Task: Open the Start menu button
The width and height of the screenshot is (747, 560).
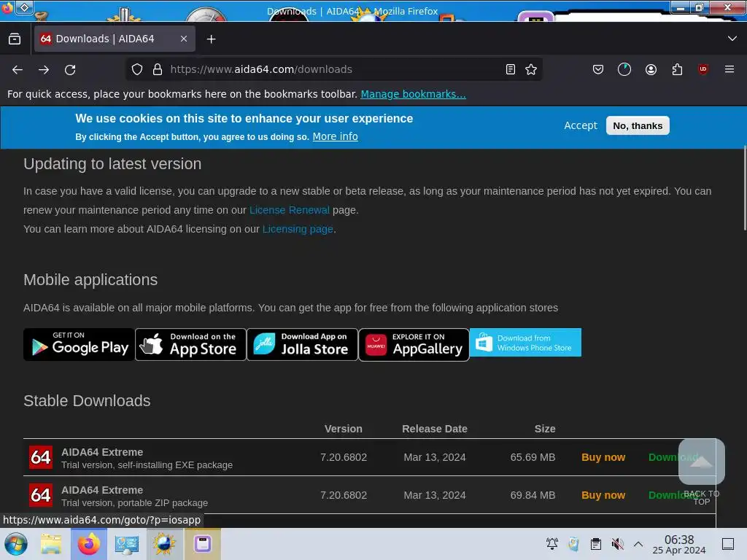Action: 16,544
